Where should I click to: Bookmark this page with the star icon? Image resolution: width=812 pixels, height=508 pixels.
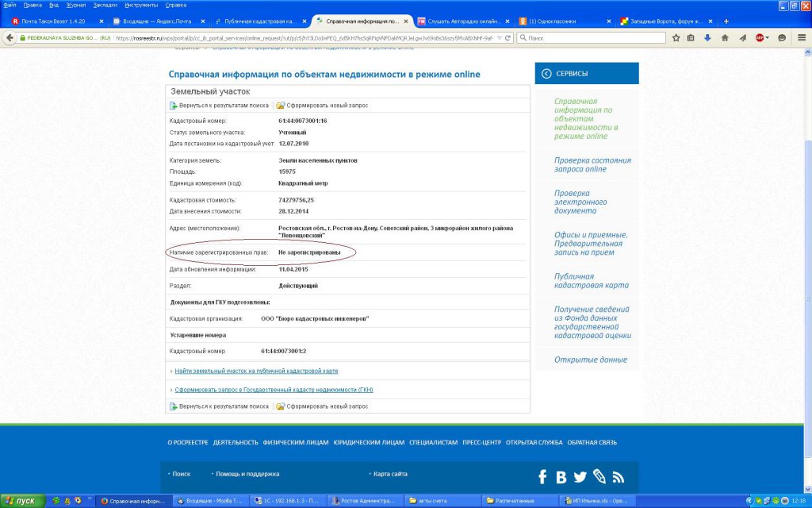coord(676,38)
